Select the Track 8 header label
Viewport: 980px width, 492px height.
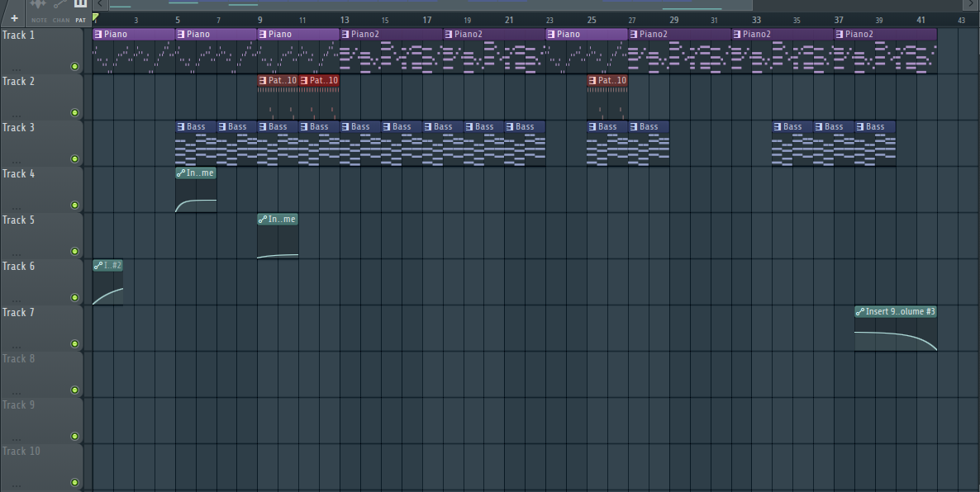[19, 358]
